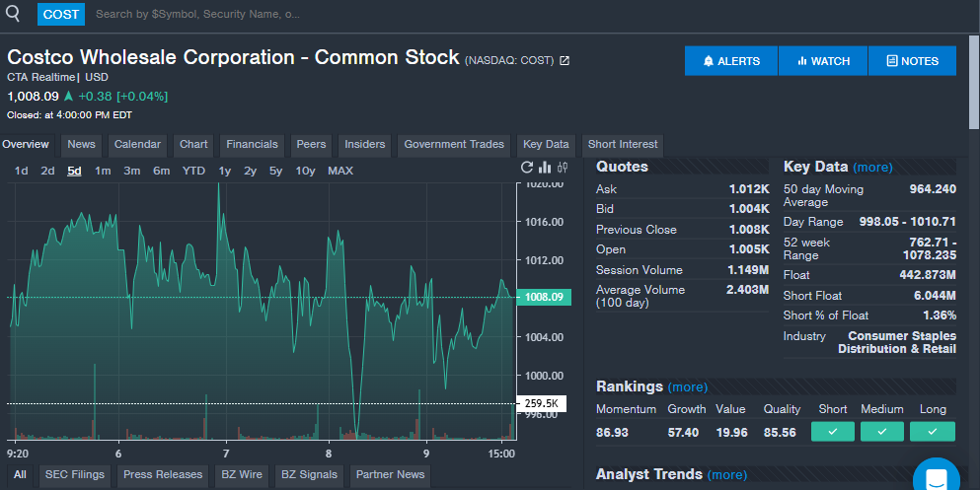
Task: Select 1m chart range
Action: point(103,171)
